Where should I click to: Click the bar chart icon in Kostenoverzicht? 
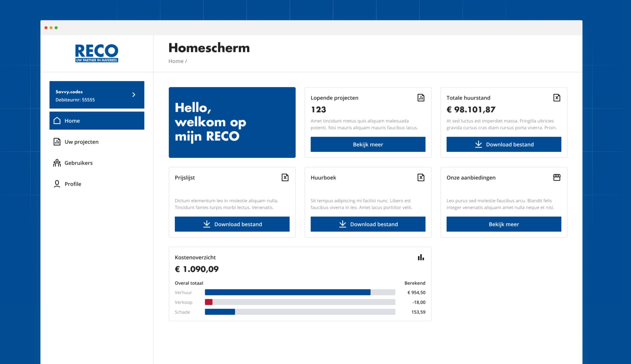pos(421,257)
